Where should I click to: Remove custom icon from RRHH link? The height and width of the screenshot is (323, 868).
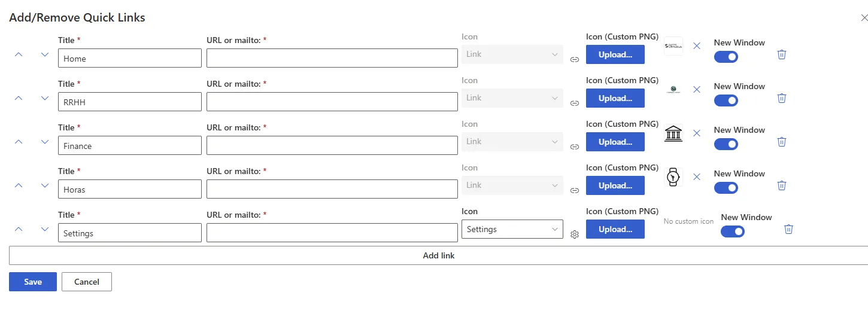point(696,89)
